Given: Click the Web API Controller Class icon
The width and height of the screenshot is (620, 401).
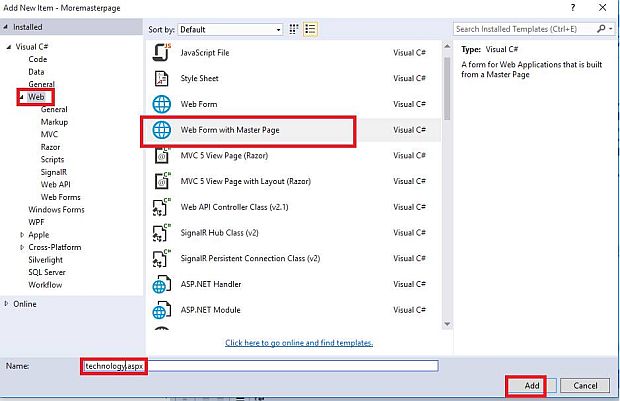Looking at the screenshot, I should pos(162,207).
